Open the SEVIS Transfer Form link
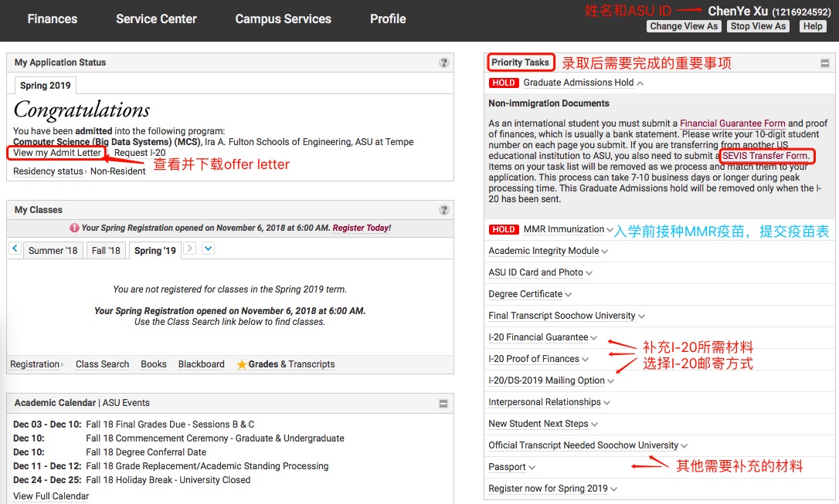The height and width of the screenshot is (504, 839). tap(766, 156)
